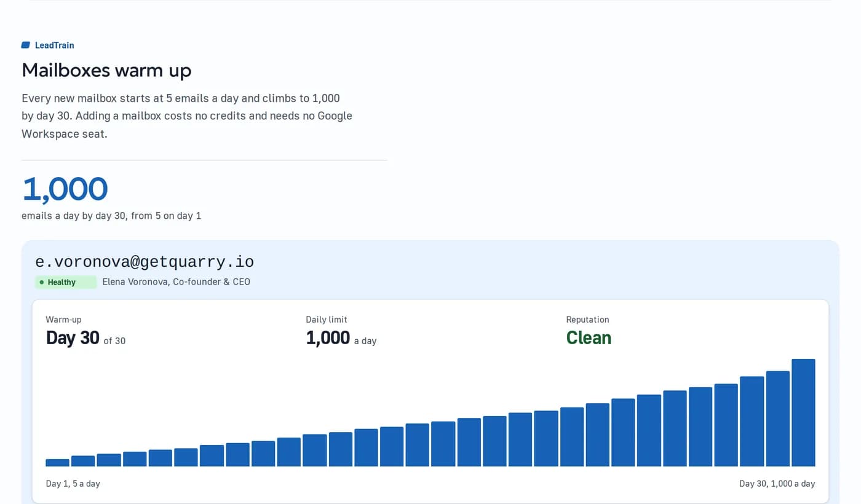Click the small "of 30" text
This screenshot has height=504, width=861.
click(114, 341)
